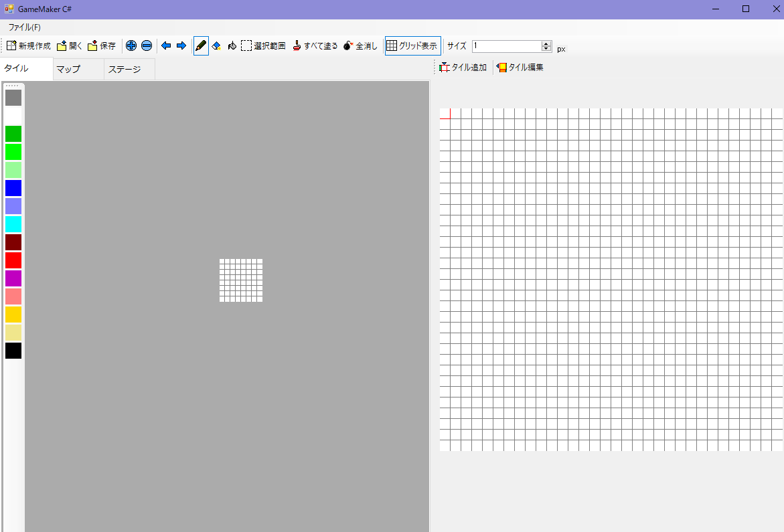This screenshot has width=784, height=532.
Task: Increase size with up spinner arrow
Action: coord(546,43)
